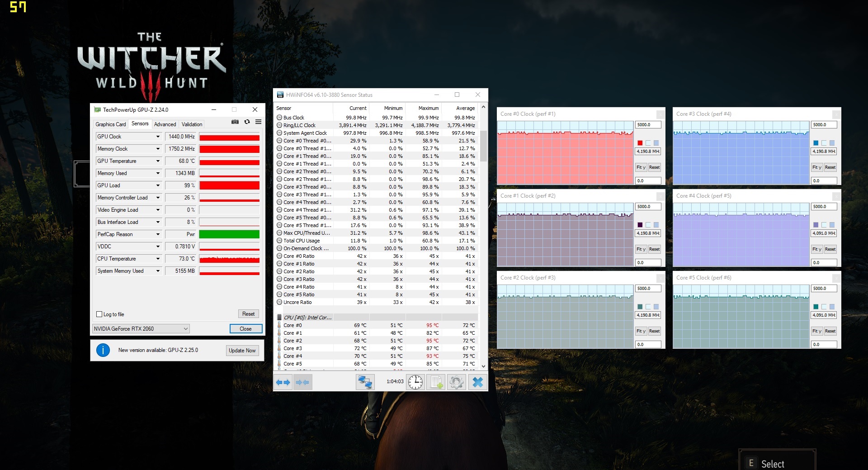Edit 5000.0 max value in Core #0 graph
Viewport: 868px width, 470px height.
click(x=648, y=125)
